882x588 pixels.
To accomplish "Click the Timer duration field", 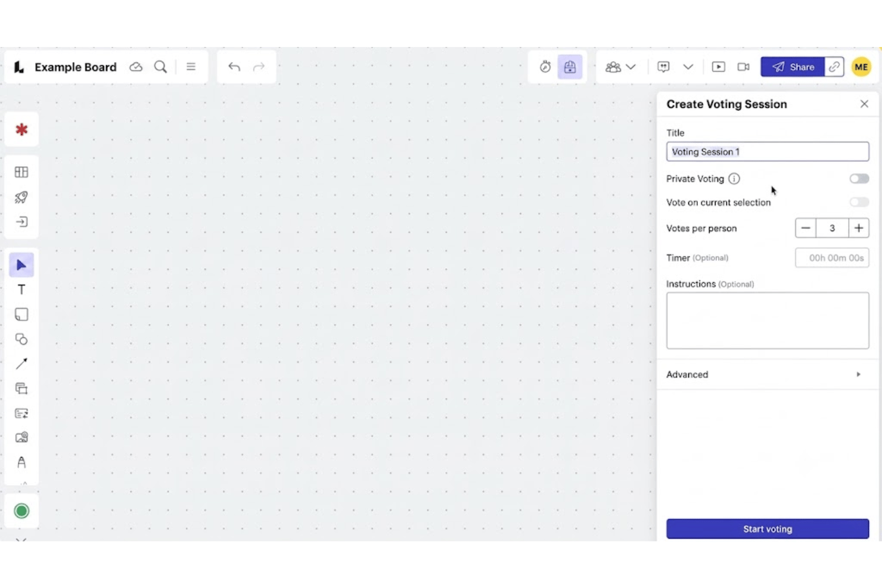I will [832, 258].
